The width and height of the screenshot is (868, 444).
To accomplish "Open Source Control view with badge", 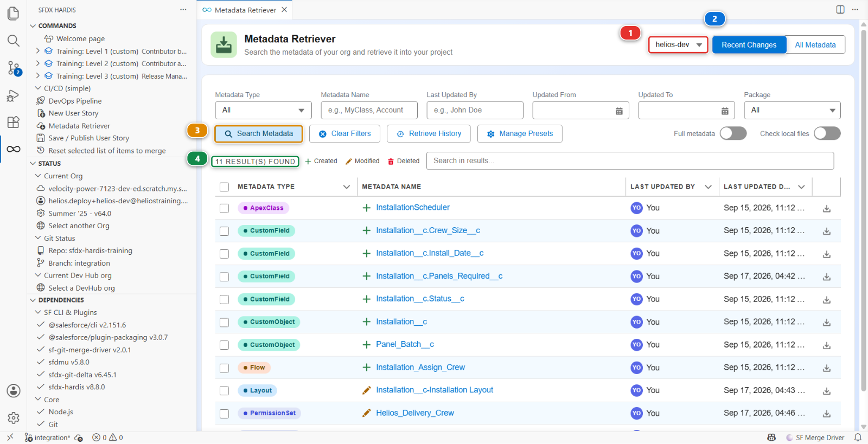I will 14,68.
